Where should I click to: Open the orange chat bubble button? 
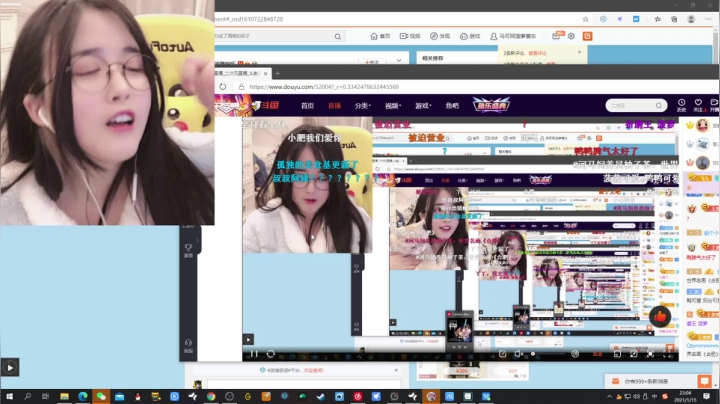[x=704, y=381]
